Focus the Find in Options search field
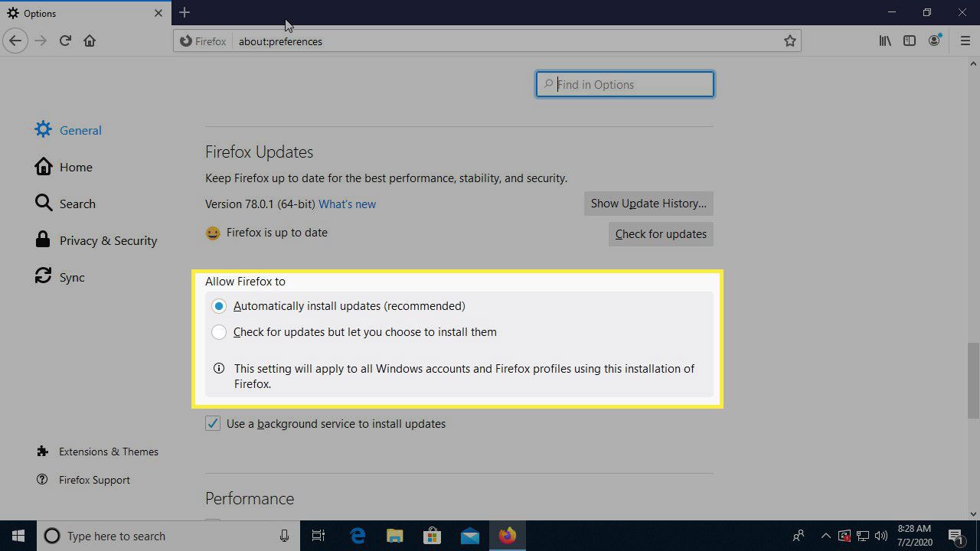The height and width of the screenshot is (551, 980). click(625, 84)
